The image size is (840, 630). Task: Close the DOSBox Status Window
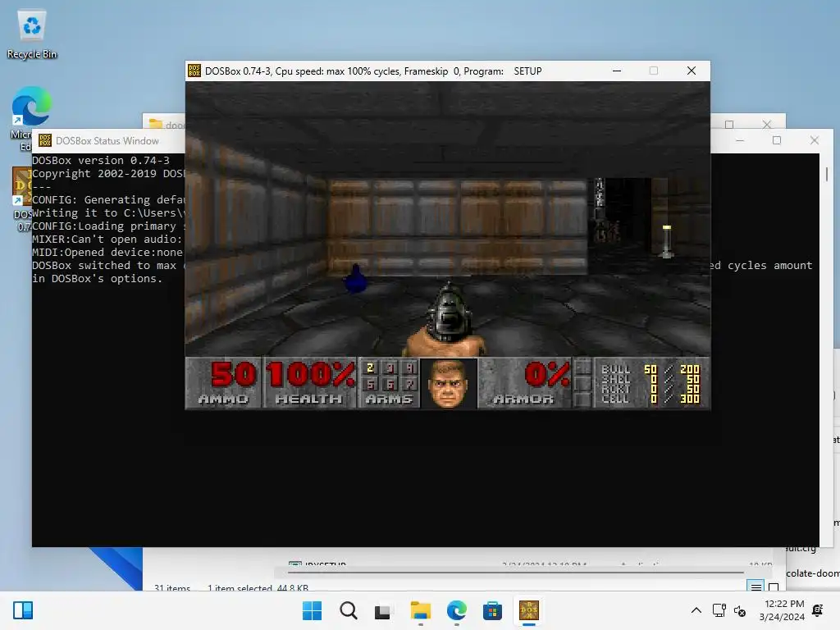click(x=815, y=140)
